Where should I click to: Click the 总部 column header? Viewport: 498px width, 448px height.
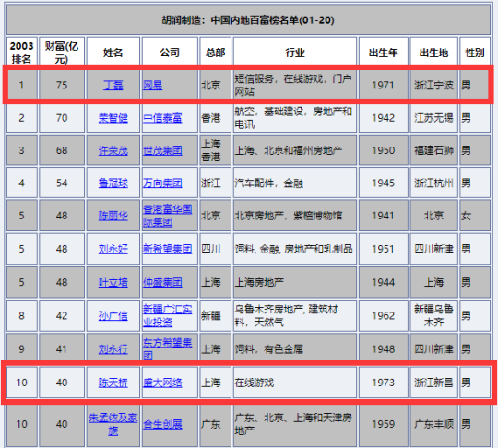coord(215,53)
